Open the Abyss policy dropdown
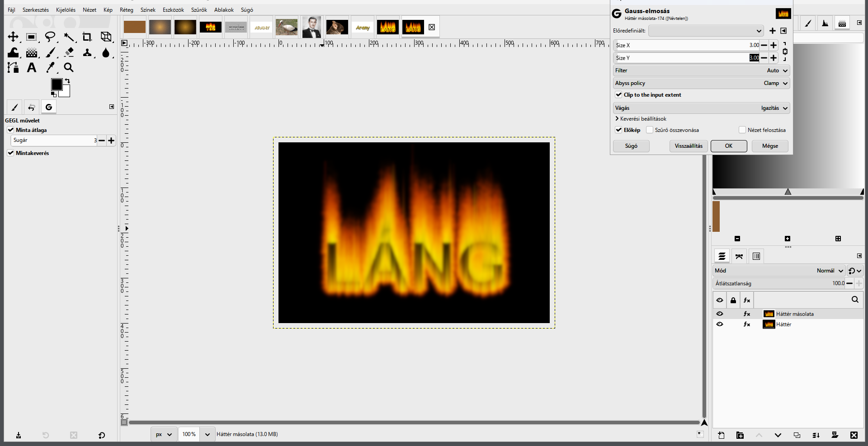The image size is (868, 446). tap(702, 83)
